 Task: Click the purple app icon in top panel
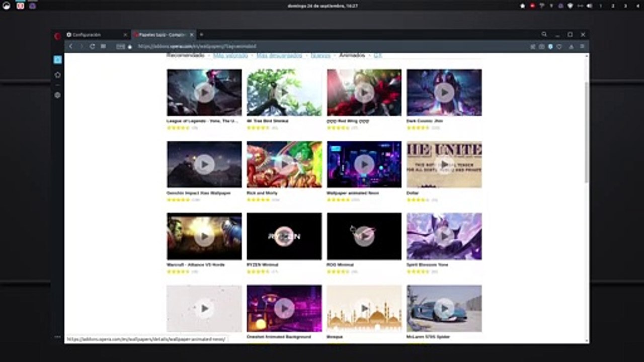pos(33,6)
